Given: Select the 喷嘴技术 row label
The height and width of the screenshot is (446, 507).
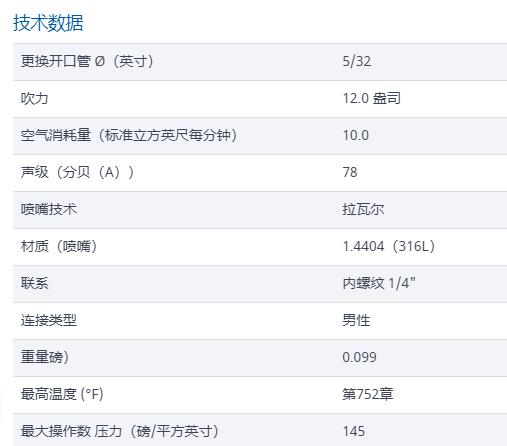Looking at the screenshot, I should coord(49,209).
